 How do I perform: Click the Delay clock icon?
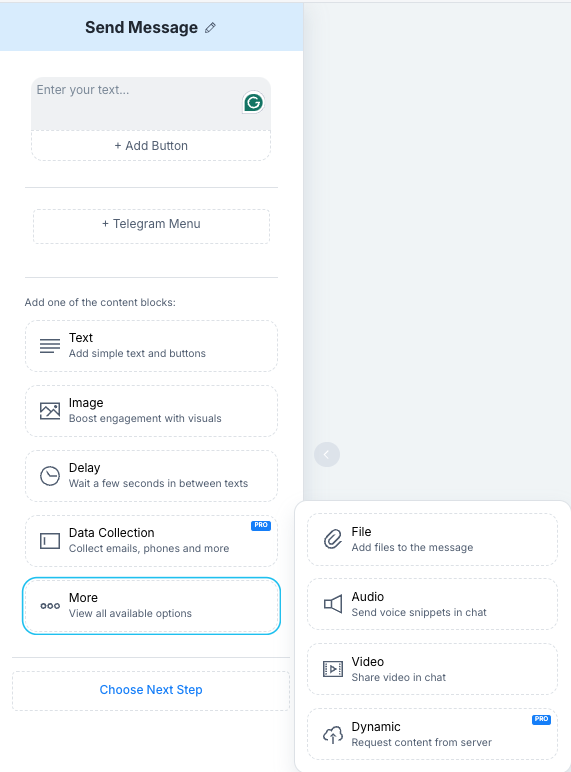pyautogui.click(x=50, y=476)
